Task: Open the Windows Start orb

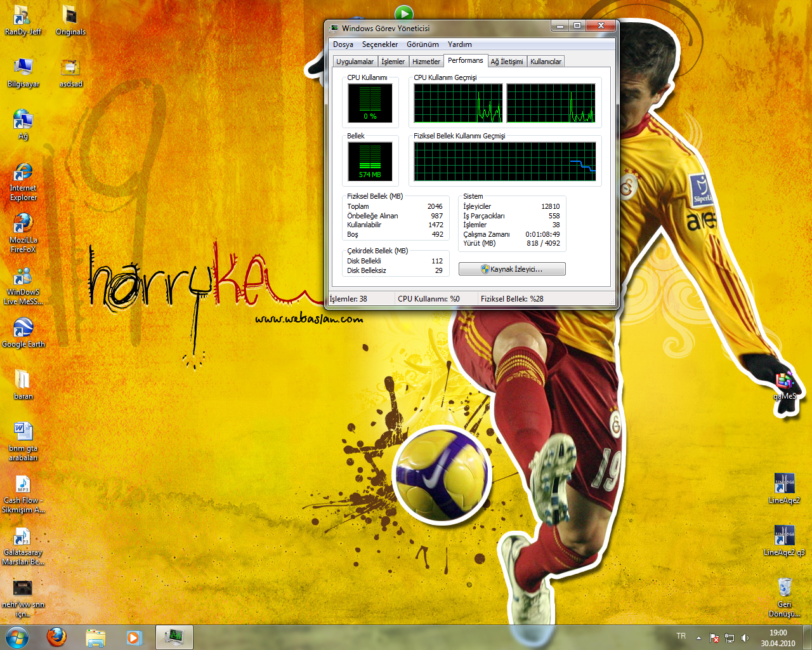Action: click(17, 637)
